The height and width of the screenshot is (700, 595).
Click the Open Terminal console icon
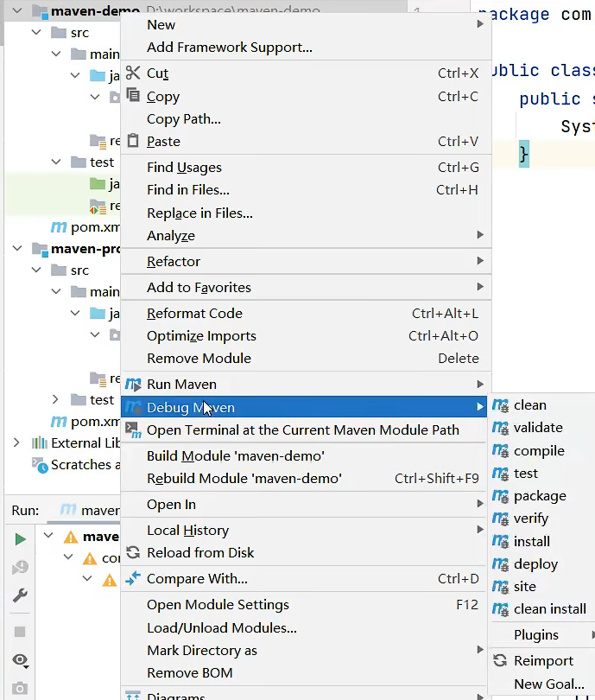[133, 430]
